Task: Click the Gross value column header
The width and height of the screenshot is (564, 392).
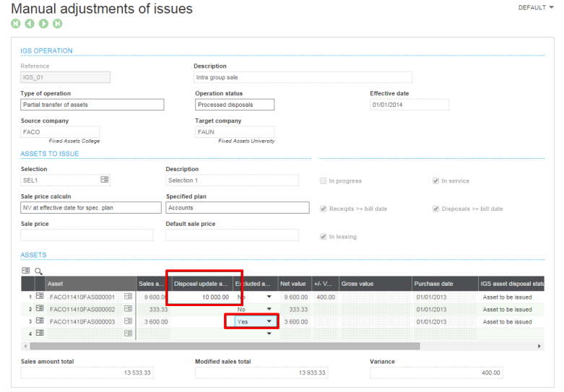Action: pyautogui.click(x=376, y=284)
